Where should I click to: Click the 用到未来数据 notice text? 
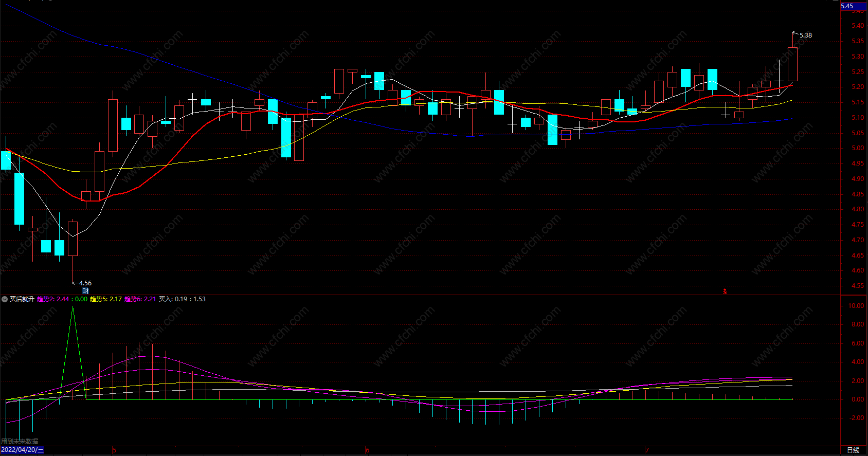pyautogui.click(x=20, y=441)
